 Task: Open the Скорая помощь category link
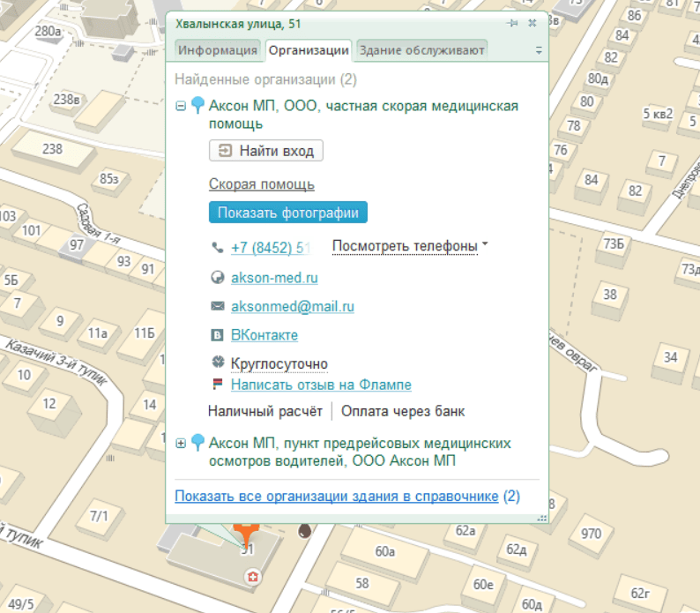(x=262, y=184)
